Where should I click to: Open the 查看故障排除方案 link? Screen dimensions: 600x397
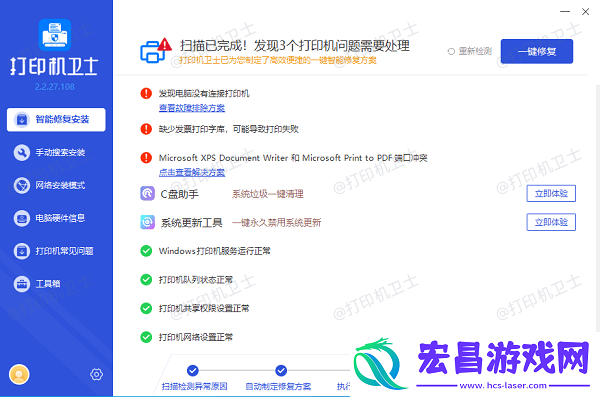(192, 108)
